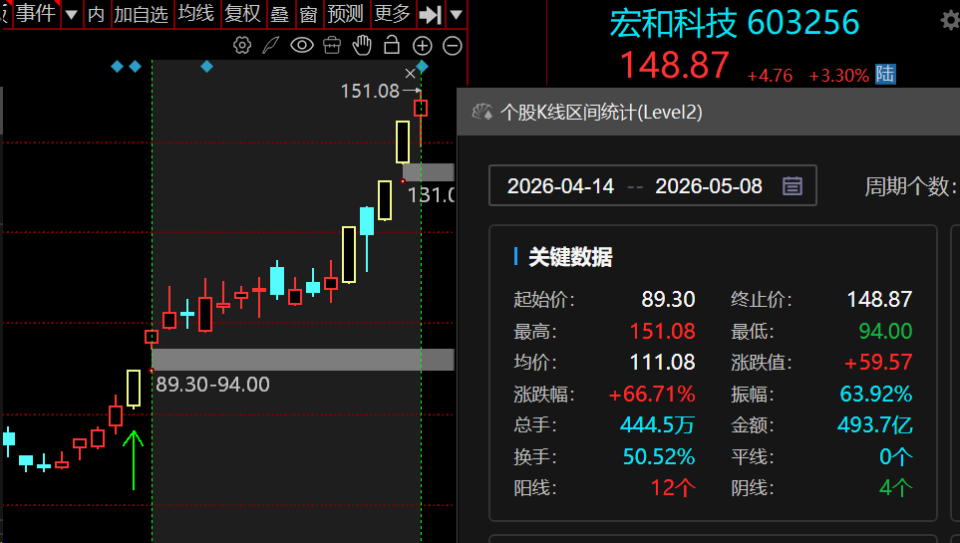Click the 最高 value 151.08 in panel

(x=662, y=331)
